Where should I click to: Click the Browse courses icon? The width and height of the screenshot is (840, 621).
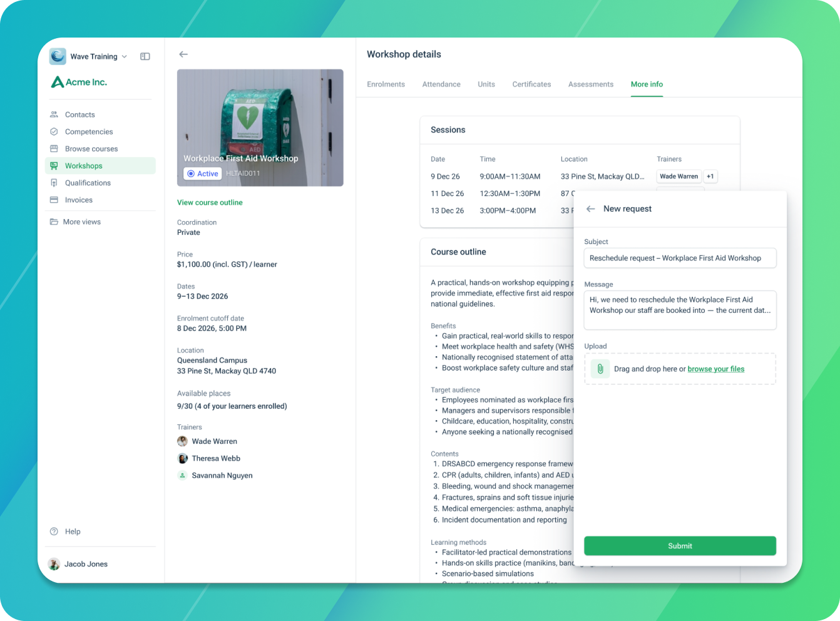point(54,149)
